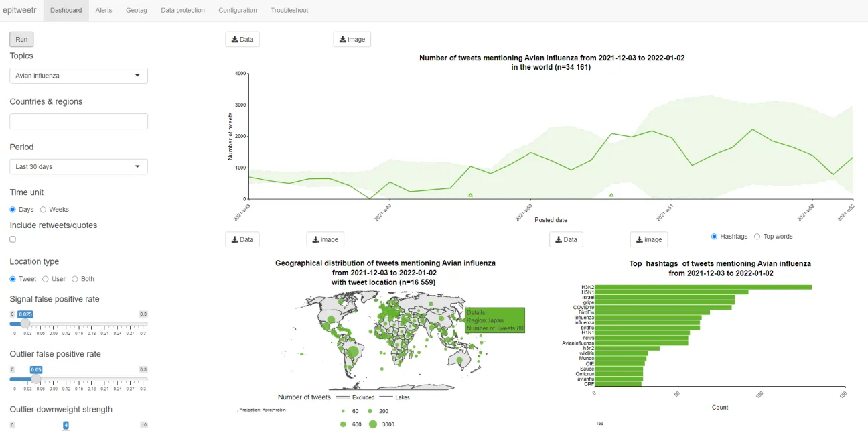The height and width of the screenshot is (431, 868).
Task: Click the Japan tooltip on the map
Action: tap(495, 320)
